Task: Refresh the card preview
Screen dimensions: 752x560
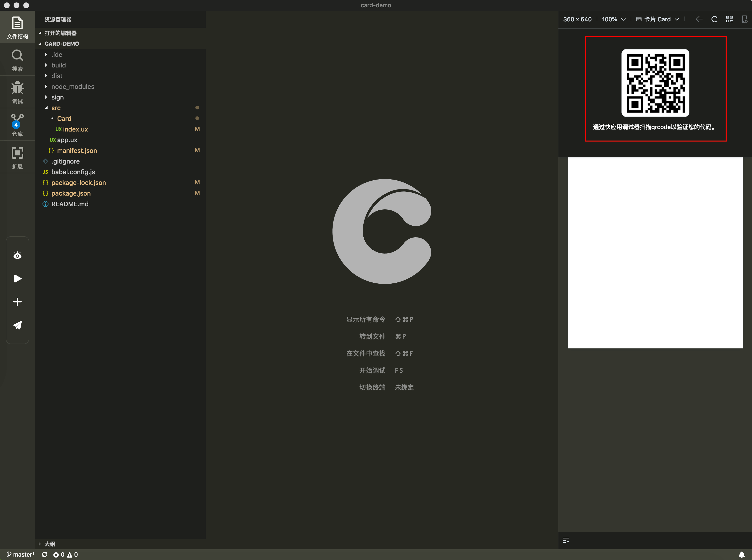Action: [x=714, y=19]
